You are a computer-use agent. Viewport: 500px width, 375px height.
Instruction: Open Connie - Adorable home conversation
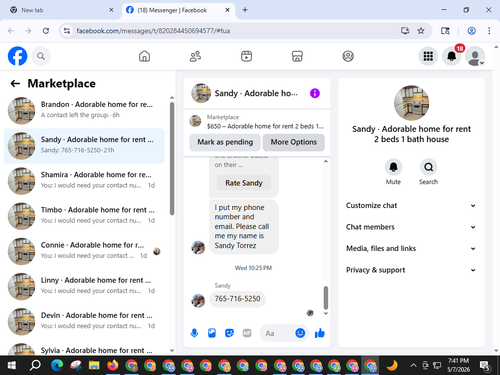click(84, 251)
